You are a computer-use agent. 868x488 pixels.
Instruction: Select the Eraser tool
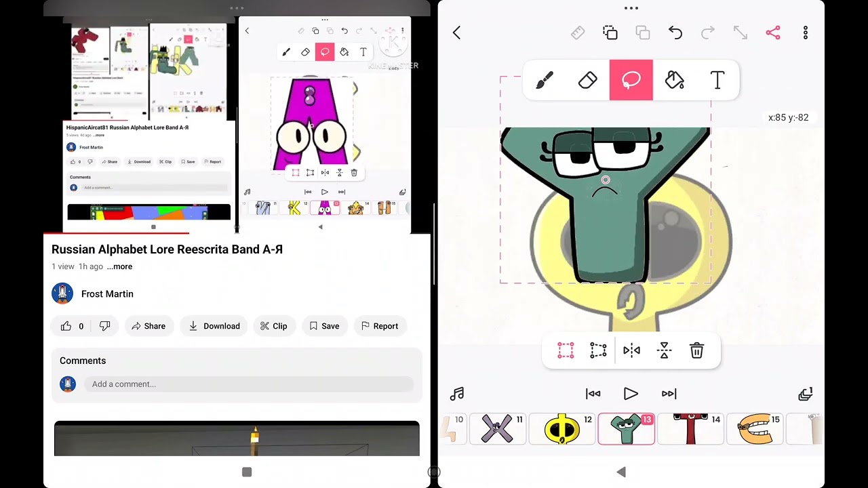[588, 80]
